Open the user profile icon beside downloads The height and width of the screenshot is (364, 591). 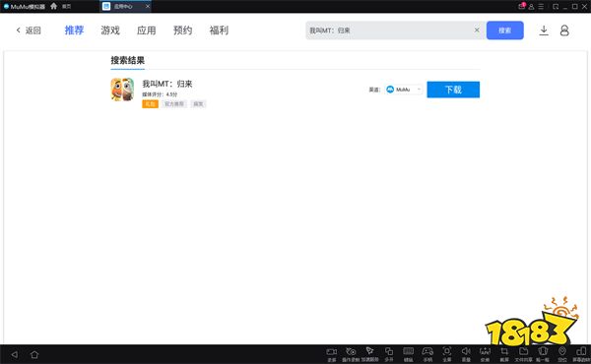click(x=564, y=30)
